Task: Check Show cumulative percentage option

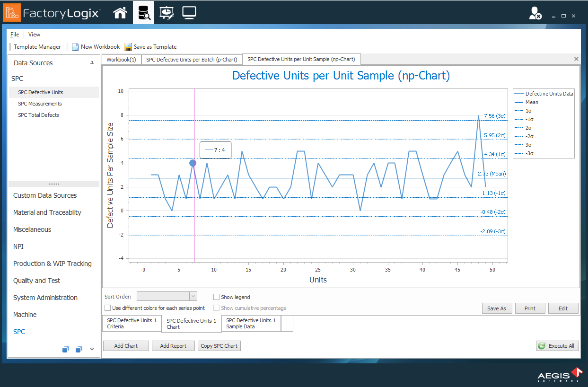Action: (216, 308)
